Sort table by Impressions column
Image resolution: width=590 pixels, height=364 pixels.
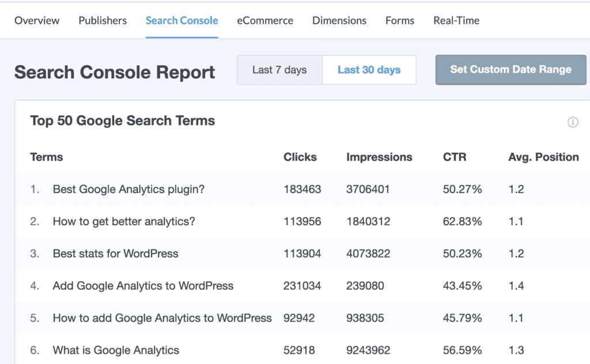pos(379,157)
